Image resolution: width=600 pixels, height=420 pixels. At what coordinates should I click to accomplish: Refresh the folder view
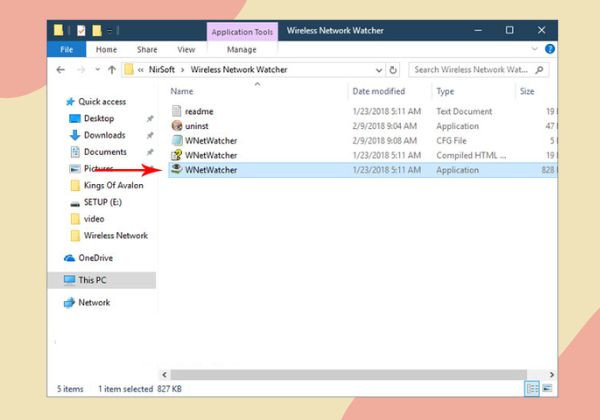click(393, 70)
